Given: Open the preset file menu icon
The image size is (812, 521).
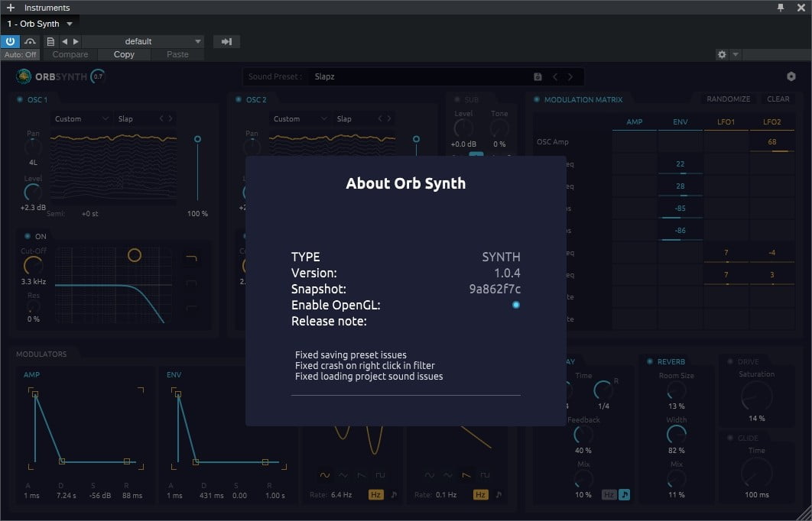Looking at the screenshot, I should coord(50,41).
